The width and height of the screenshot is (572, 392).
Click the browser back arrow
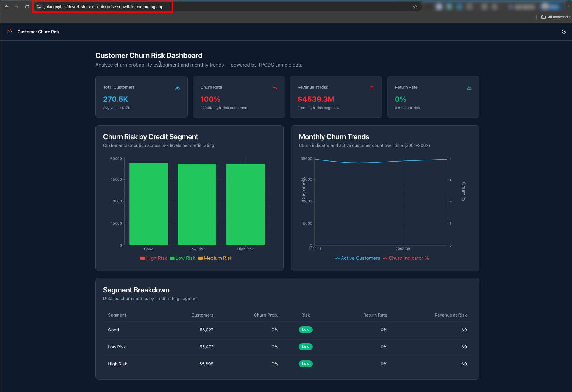click(x=7, y=7)
